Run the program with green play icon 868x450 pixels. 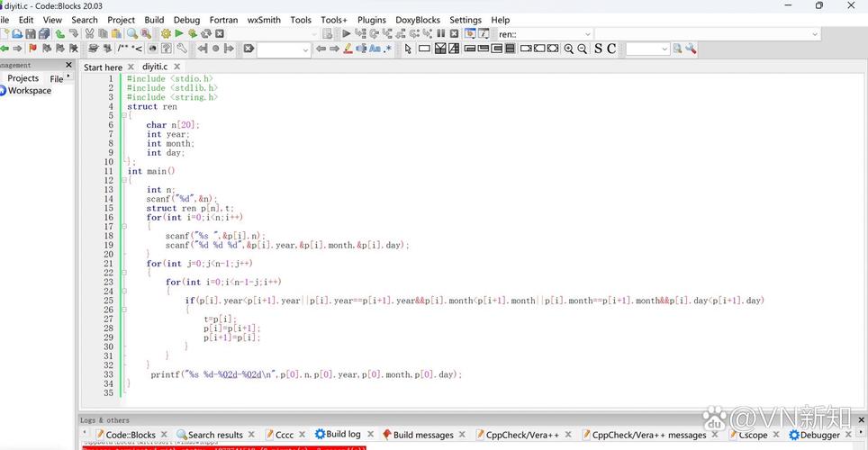[179, 34]
